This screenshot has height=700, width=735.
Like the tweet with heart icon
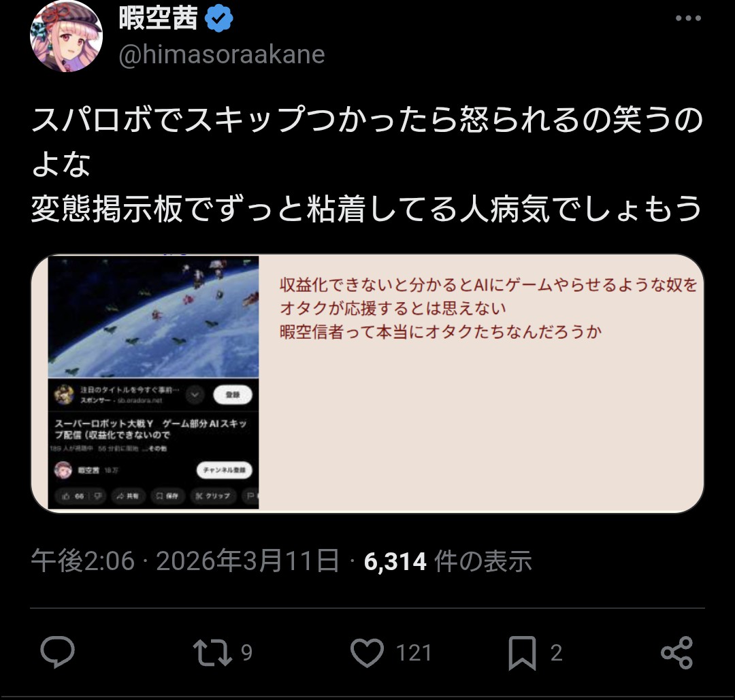367,652
